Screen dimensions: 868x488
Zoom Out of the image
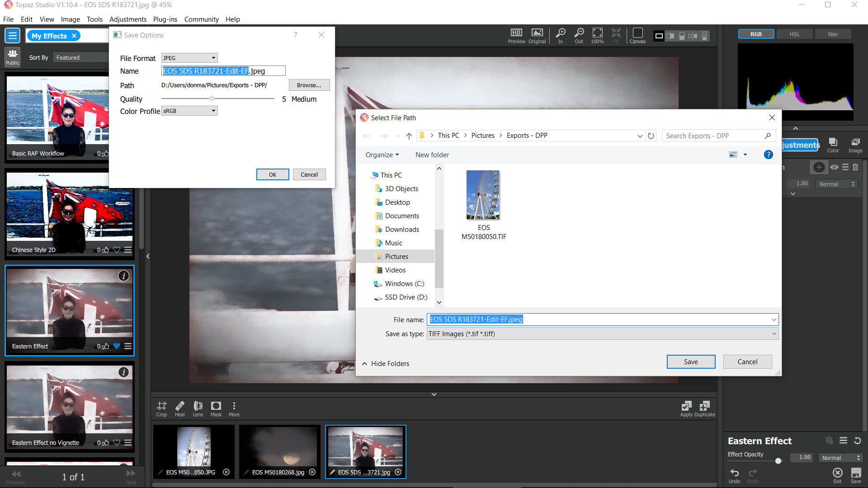(579, 36)
